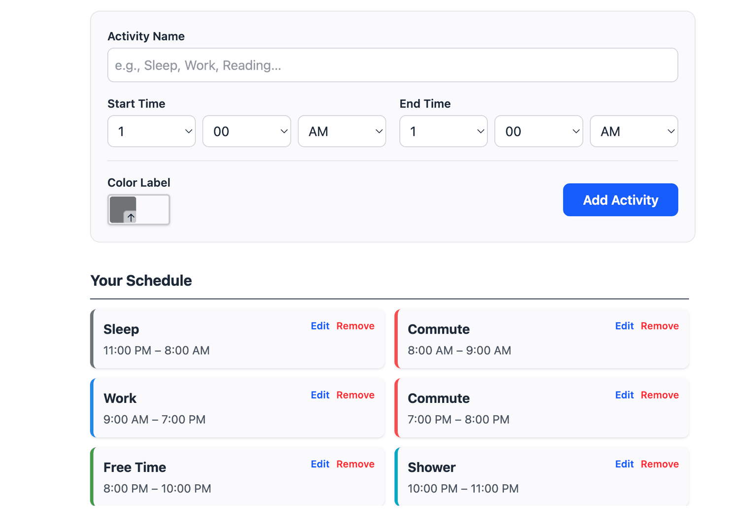
Task: Open the Start Time AM/PM dropdown
Action: coord(342,132)
